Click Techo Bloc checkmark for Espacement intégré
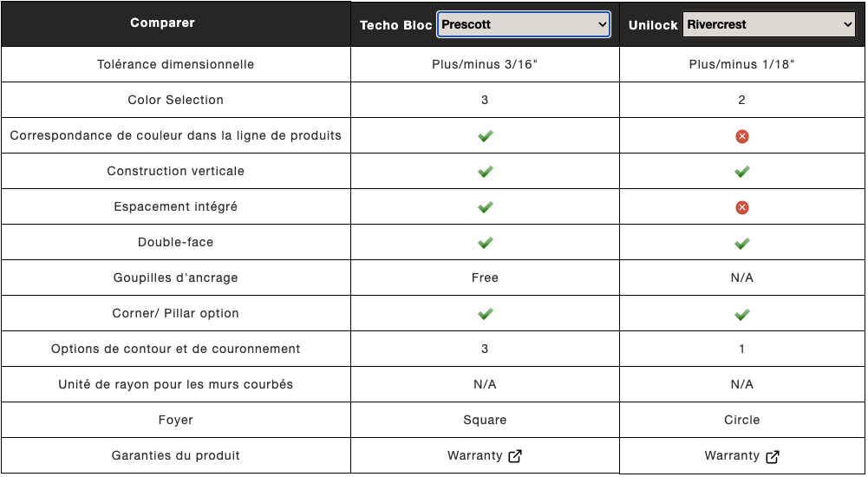 485,207
